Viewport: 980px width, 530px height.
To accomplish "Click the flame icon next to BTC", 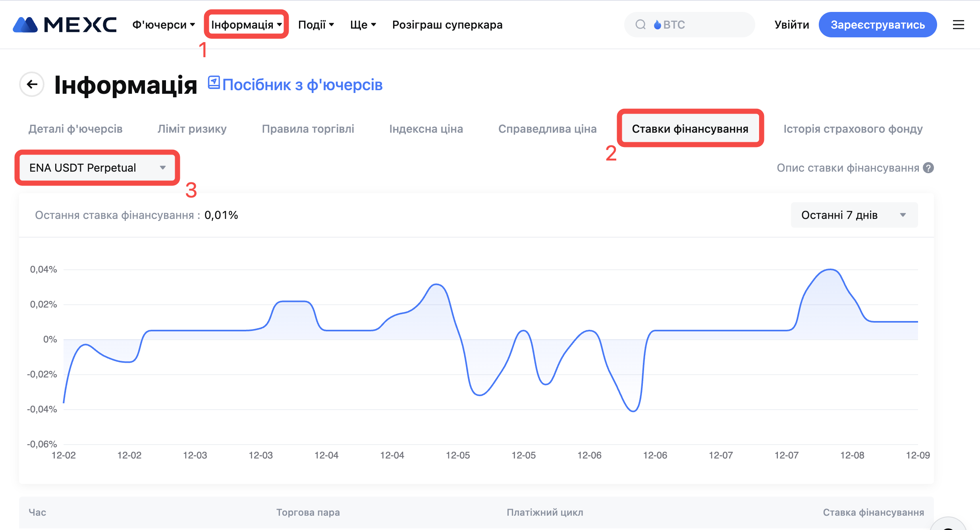I will coord(657,25).
